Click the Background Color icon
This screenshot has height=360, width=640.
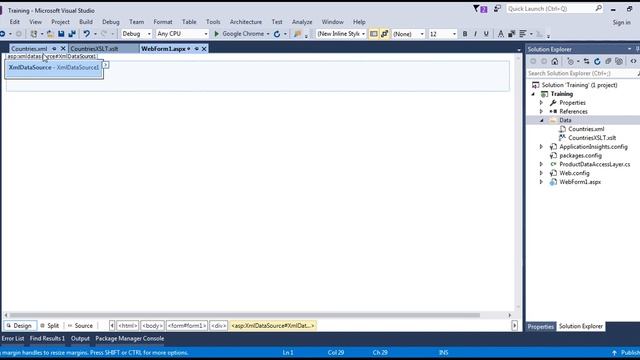click(x=511, y=34)
